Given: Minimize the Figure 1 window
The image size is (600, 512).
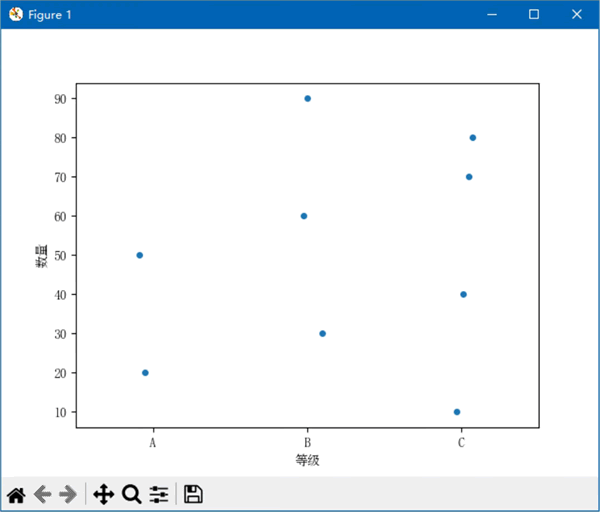Looking at the screenshot, I should [492, 15].
